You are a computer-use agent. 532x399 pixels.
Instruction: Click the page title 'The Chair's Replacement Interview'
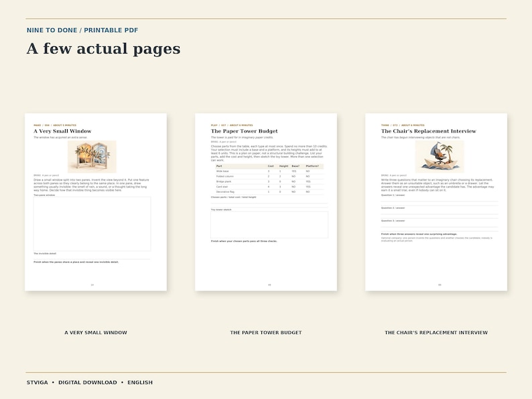tap(429, 131)
